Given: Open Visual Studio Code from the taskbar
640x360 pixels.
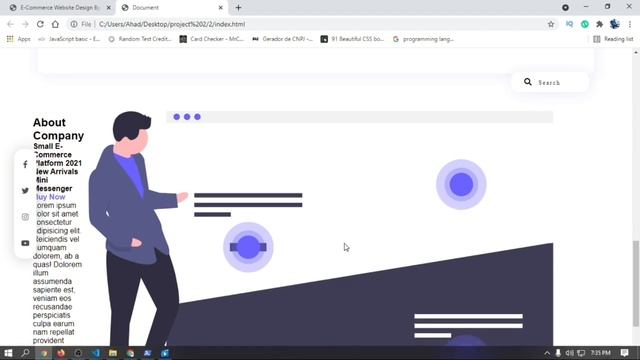Looking at the screenshot, I should (x=96, y=353).
